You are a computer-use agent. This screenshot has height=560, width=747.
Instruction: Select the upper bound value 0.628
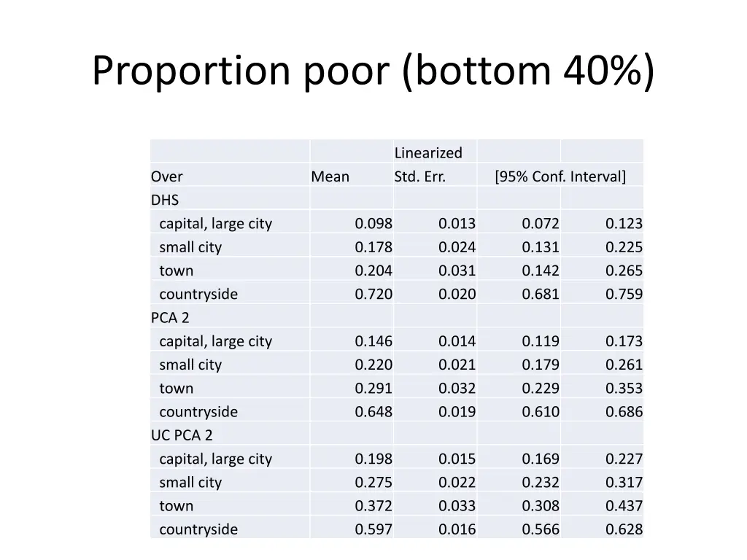(624, 529)
